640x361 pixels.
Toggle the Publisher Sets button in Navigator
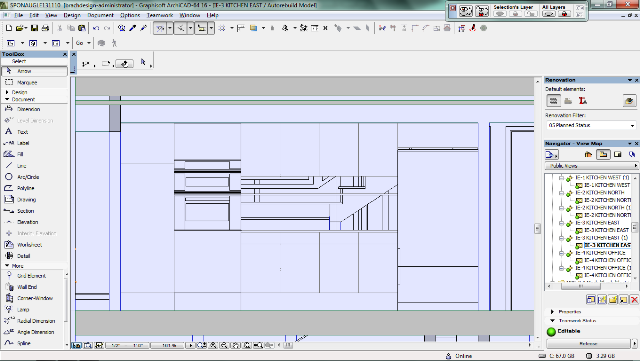(x=632, y=154)
